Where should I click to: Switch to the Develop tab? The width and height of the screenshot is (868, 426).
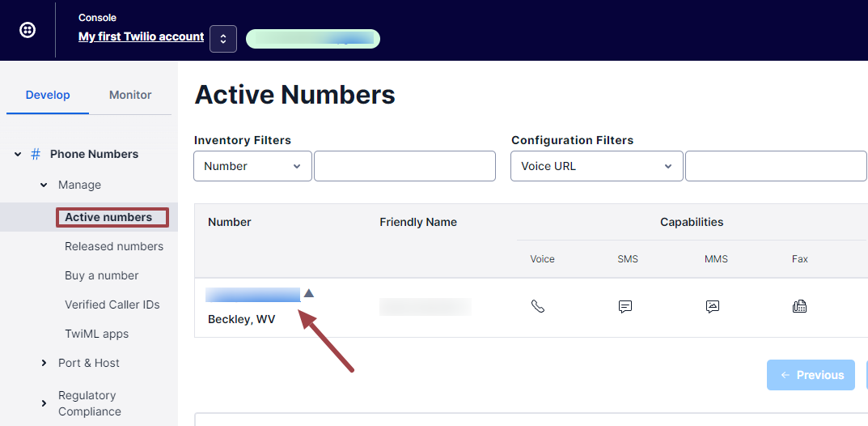click(48, 95)
